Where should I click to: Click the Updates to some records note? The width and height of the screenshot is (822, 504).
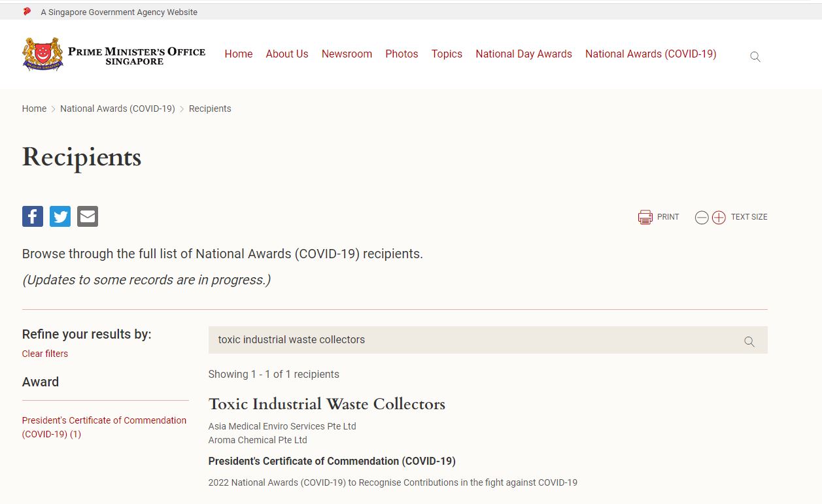pos(146,280)
